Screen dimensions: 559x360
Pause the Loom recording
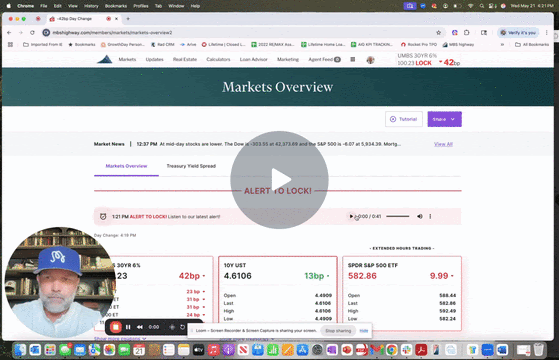coord(128,327)
